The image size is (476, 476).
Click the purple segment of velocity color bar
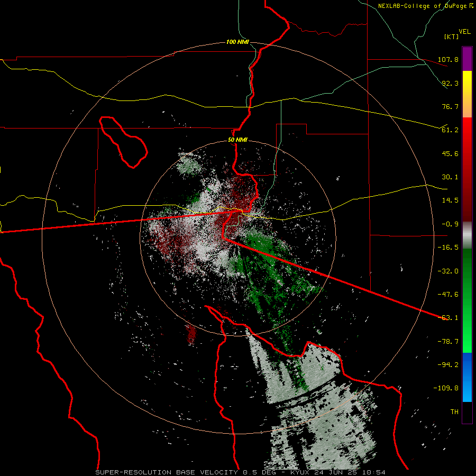[467, 59]
